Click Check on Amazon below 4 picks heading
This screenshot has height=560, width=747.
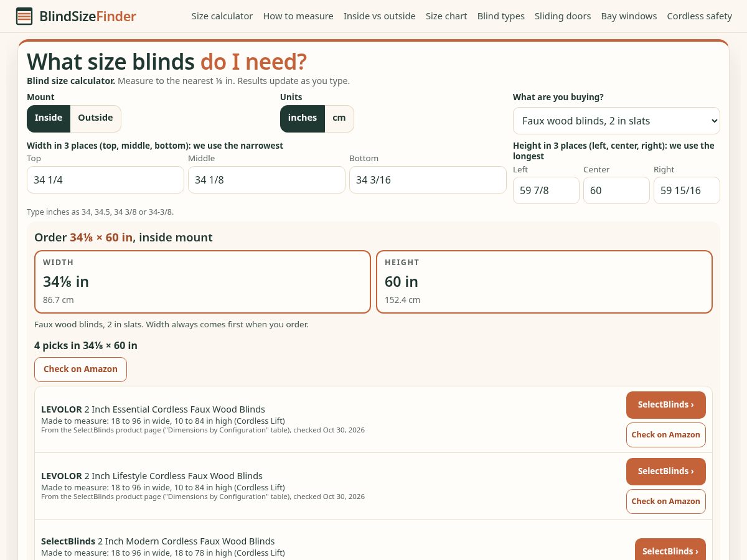click(x=80, y=370)
